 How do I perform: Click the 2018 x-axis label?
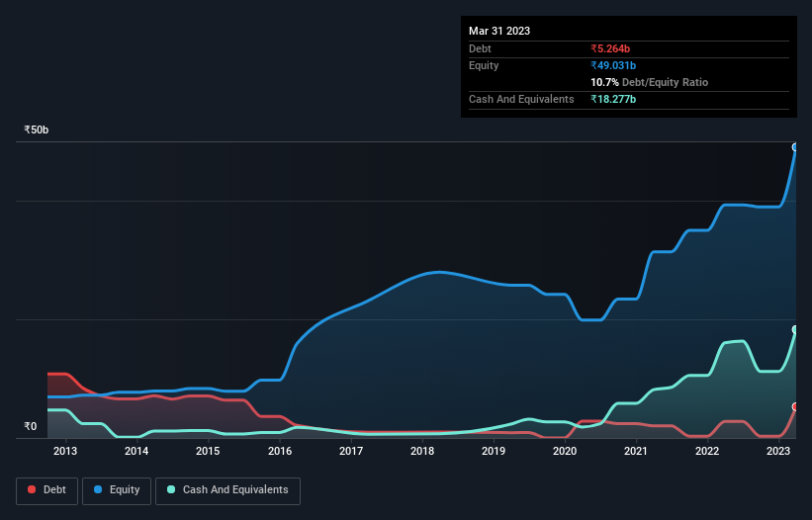coord(422,451)
